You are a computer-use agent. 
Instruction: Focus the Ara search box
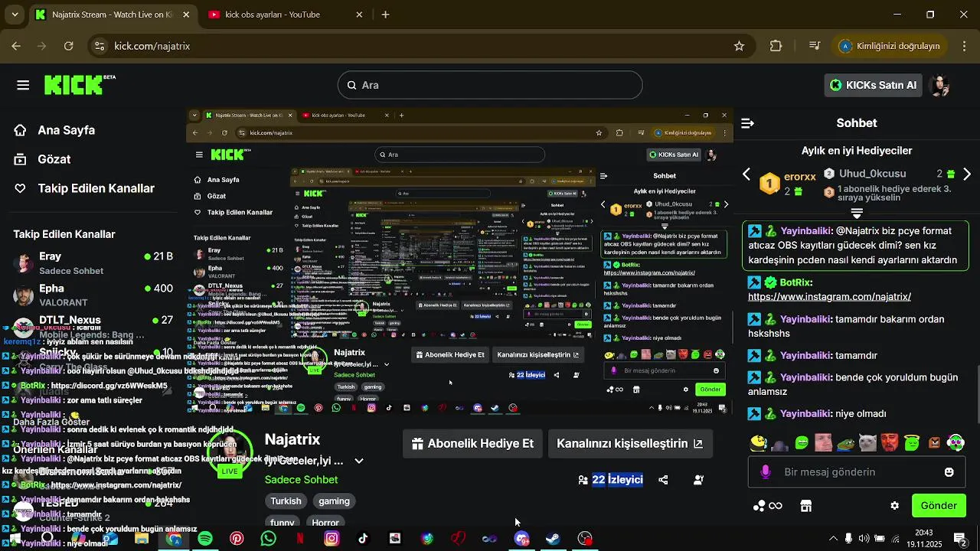coord(490,85)
